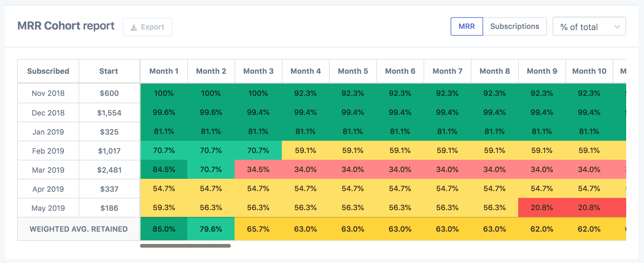The height and width of the screenshot is (263, 644).
Task: Click Feb 2019 Month 4 59.1% cell
Action: coord(305,151)
